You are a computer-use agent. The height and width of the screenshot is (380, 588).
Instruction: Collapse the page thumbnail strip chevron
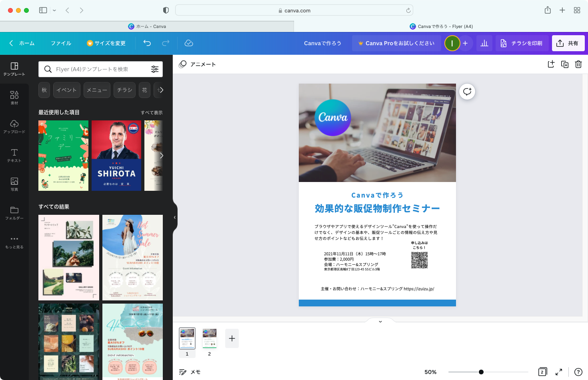pyautogui.click(x=380, y=321)
